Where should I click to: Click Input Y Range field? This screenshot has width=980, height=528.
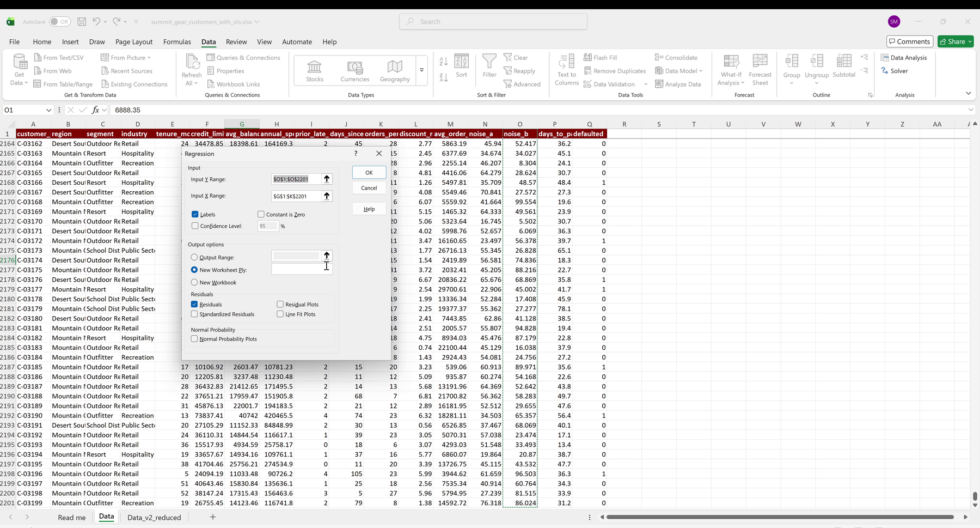(296, 179)
